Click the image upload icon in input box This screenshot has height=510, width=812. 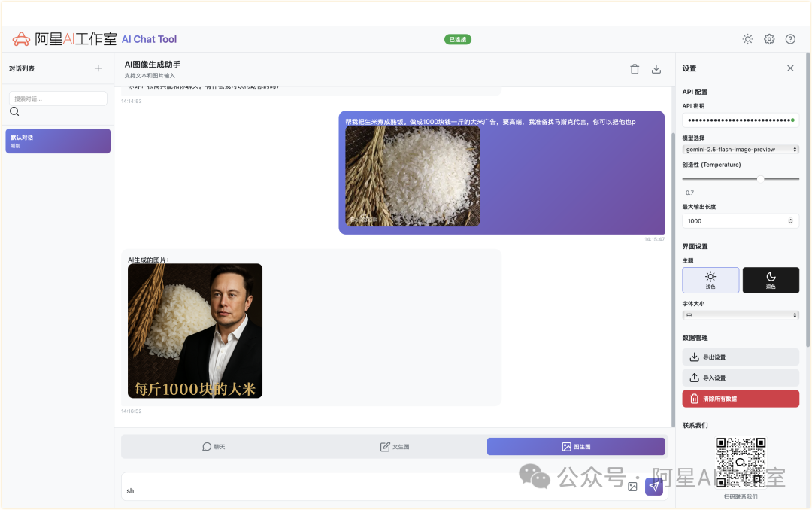632,487
